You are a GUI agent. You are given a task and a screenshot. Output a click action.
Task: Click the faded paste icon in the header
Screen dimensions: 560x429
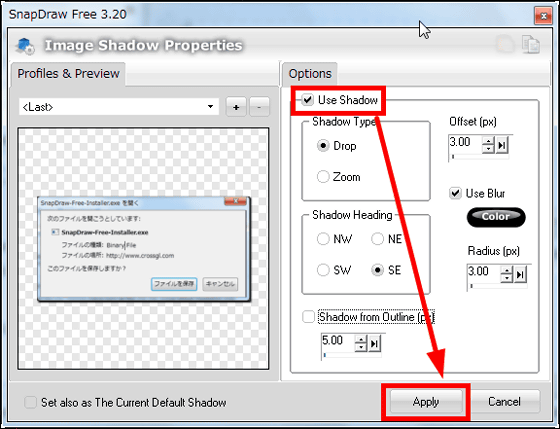[506, 45]
